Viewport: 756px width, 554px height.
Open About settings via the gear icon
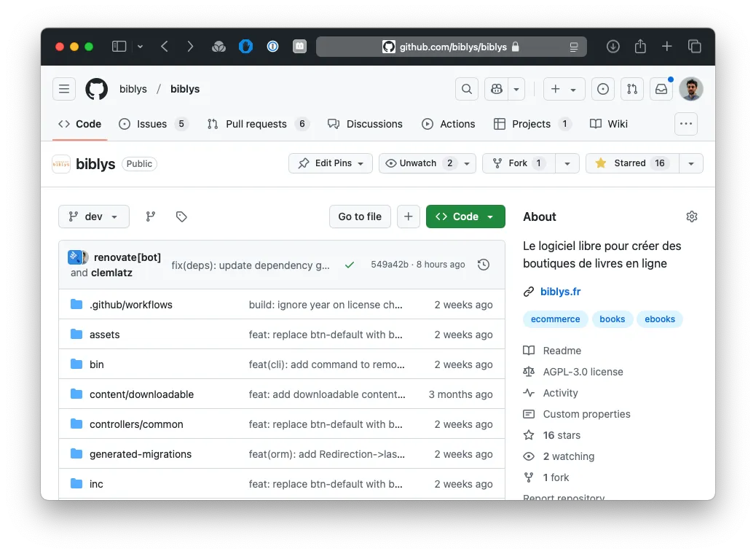click(691, 216)
